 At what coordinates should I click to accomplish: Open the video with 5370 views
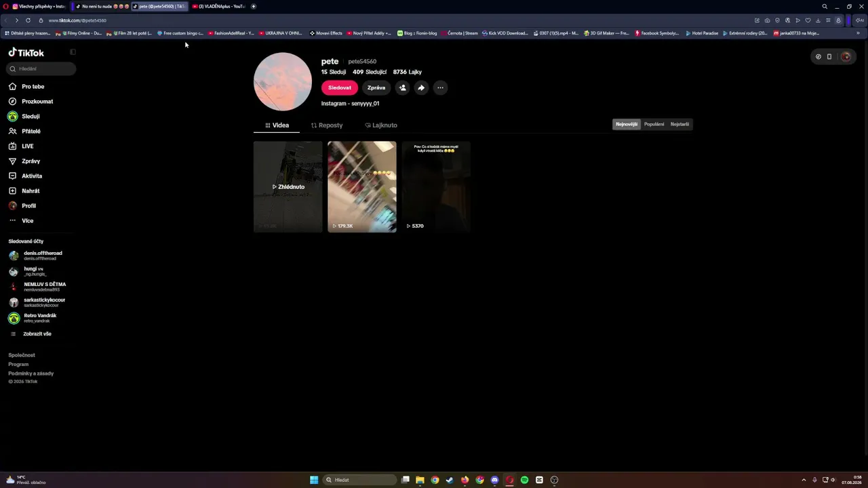436,186
